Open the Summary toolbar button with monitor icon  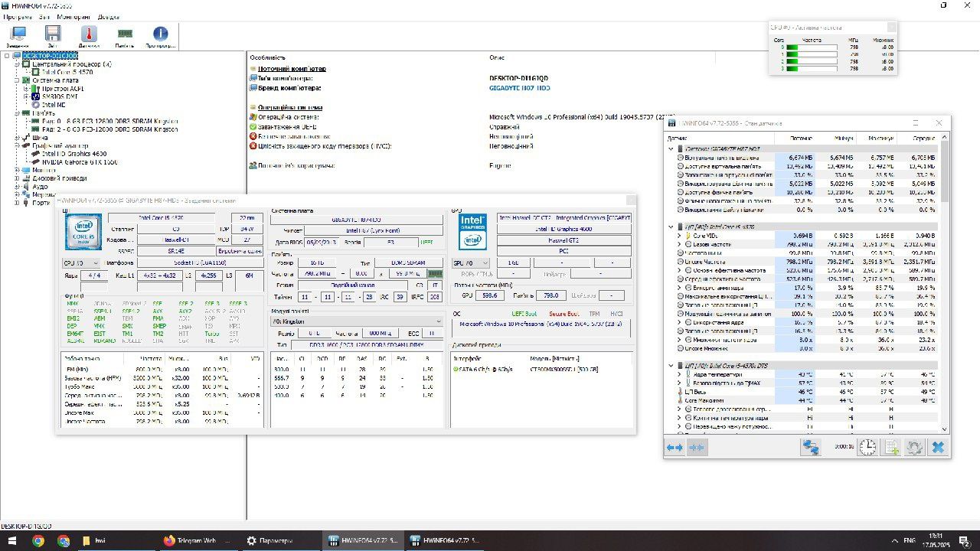coord(18,35)
